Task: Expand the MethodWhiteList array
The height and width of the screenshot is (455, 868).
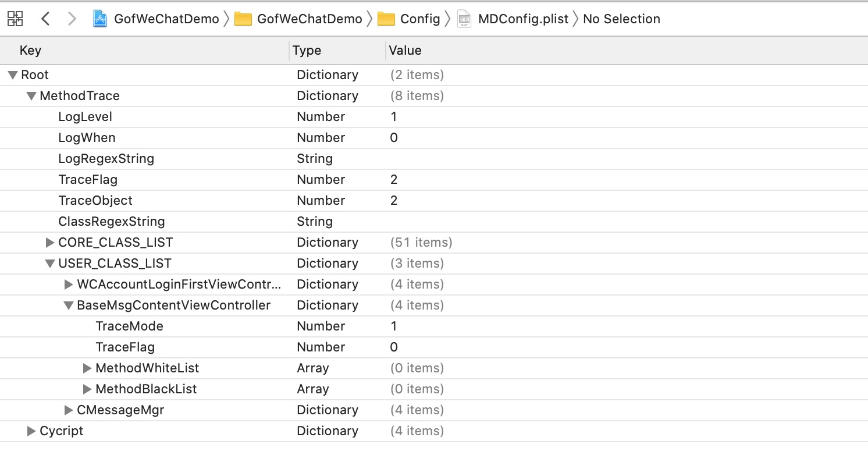Action: tap(87, 368)
